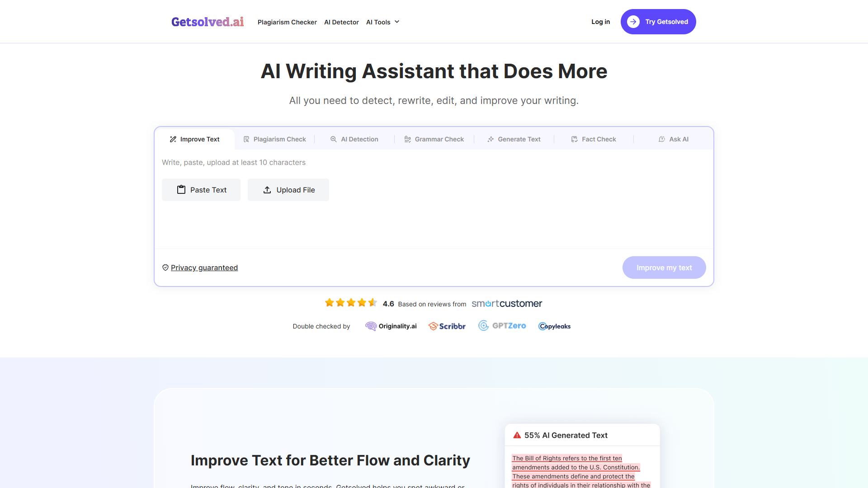Click the Ask AI chat icon
Screen dimensions: 868x488
[x=662, y=139]
